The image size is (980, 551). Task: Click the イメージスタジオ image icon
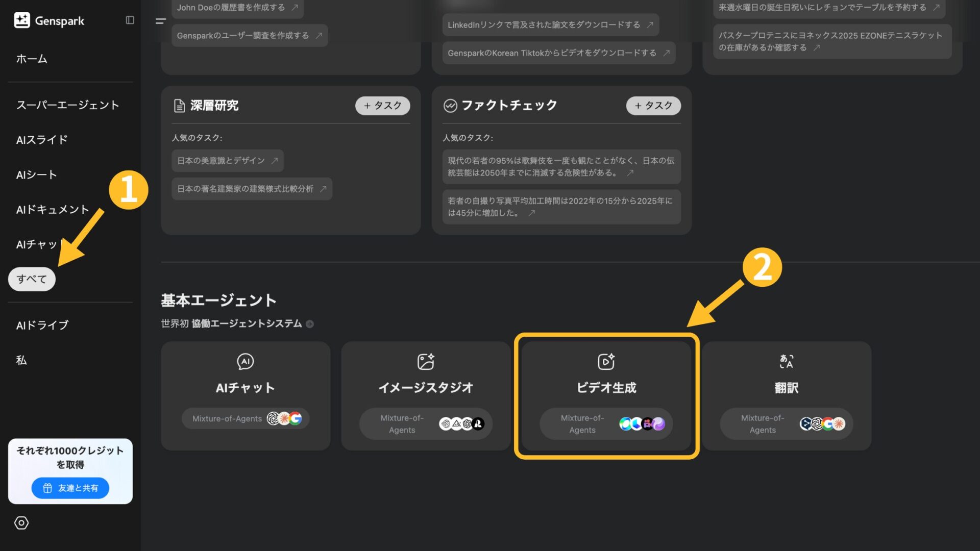[x=426, y=361]
